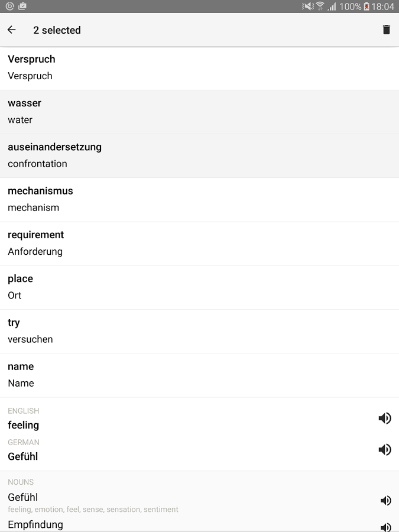The image size is (399, 532).
Task: Delete the selected entries with the trash icon
Action: click(387, 30)
